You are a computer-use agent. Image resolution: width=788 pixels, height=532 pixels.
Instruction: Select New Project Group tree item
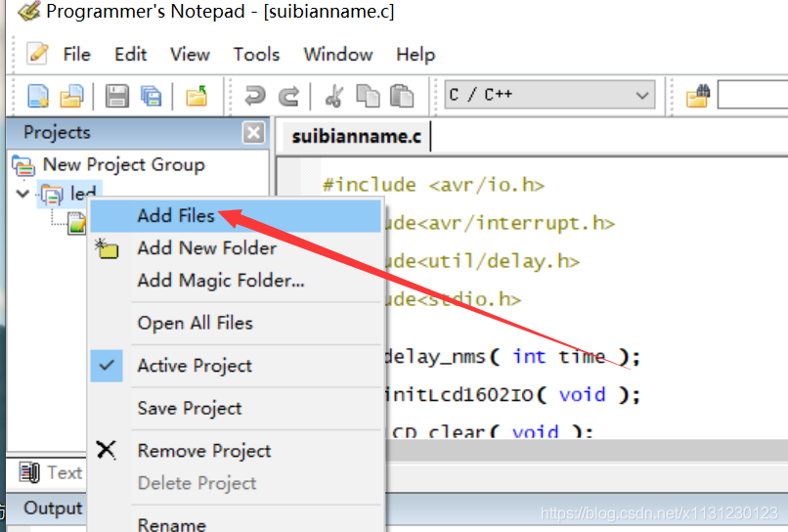coord(123,165)
